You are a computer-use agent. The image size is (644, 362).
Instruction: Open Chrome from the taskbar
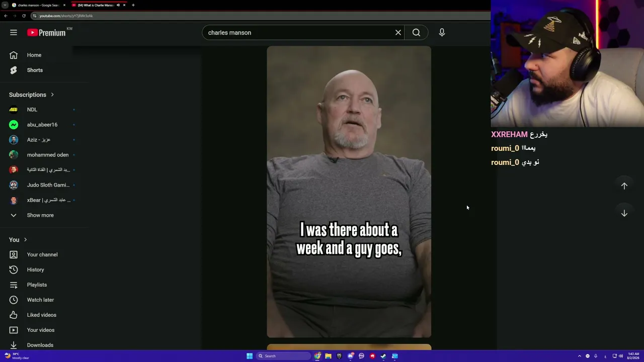point(317,356)
